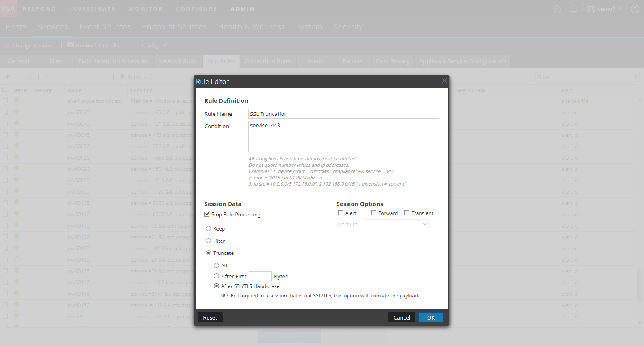644x346 pixels.
Task: Uncheck Stop Rule Processing
Action: (207, 214)
